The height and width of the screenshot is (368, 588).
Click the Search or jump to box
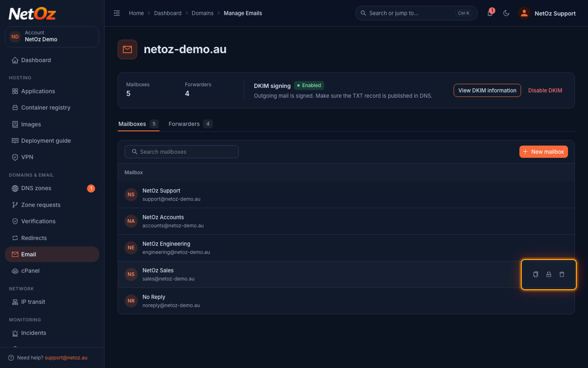(416, 13)
